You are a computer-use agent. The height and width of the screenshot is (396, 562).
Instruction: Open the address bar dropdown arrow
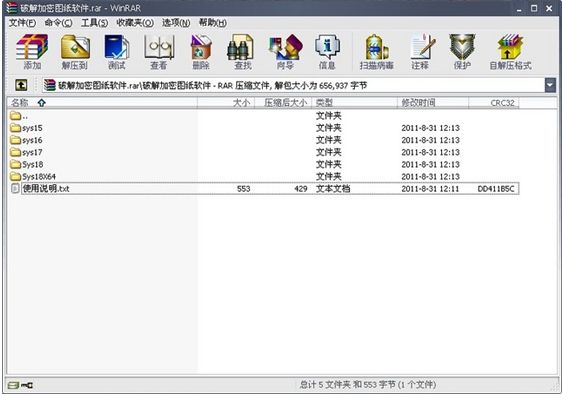(x=550, y=85)
